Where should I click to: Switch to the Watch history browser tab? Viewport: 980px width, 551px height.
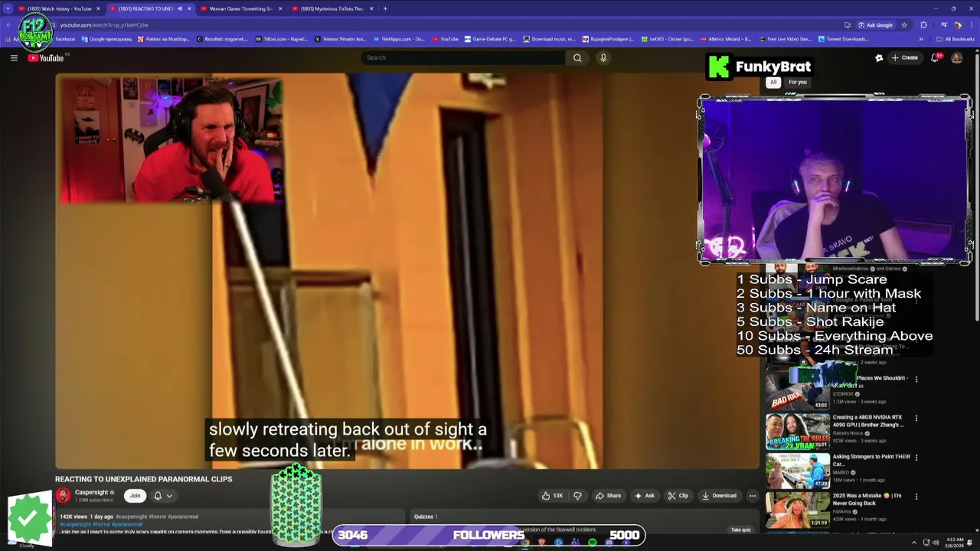[x=59, y=8]
